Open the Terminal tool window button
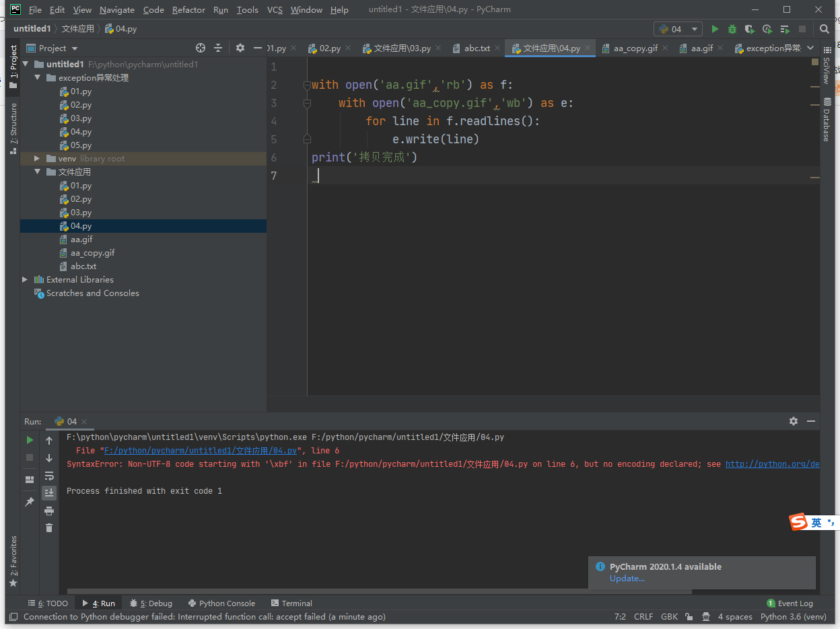The image size is (840, 629). pos(291,603)
